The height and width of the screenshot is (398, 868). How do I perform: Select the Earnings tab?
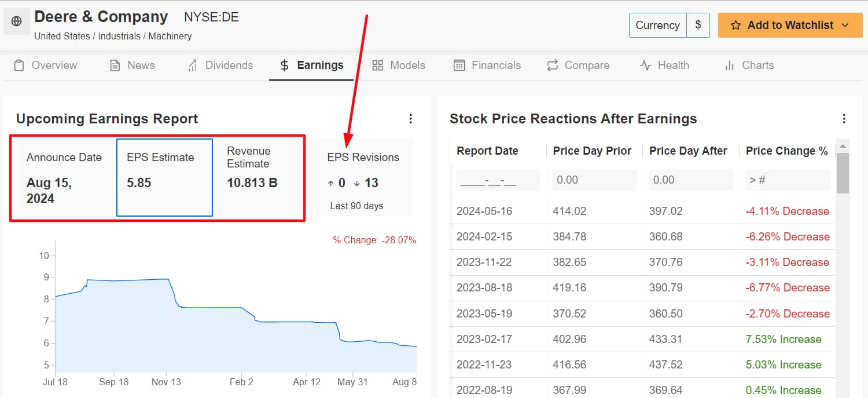[x=311, y=65]
